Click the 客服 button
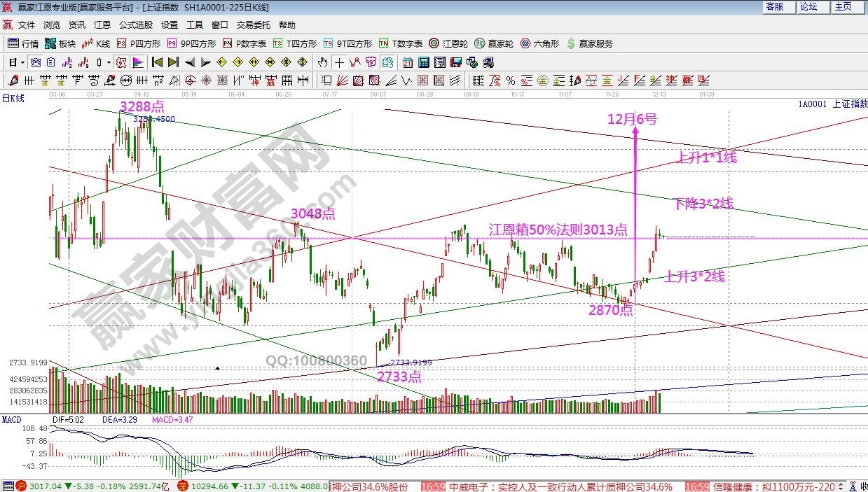Image resolution: width=868 pixels, height=492 pixels. coord(774,6)
